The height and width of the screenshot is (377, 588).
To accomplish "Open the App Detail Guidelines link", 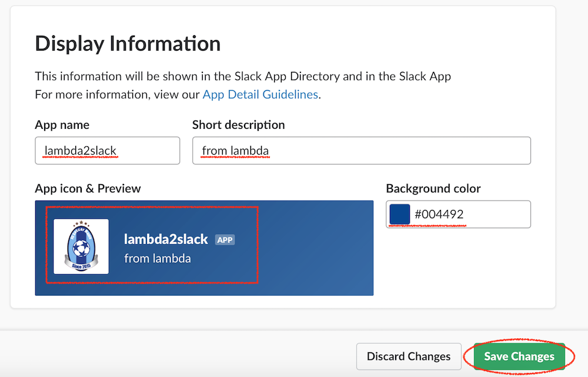I will [260, 94].
